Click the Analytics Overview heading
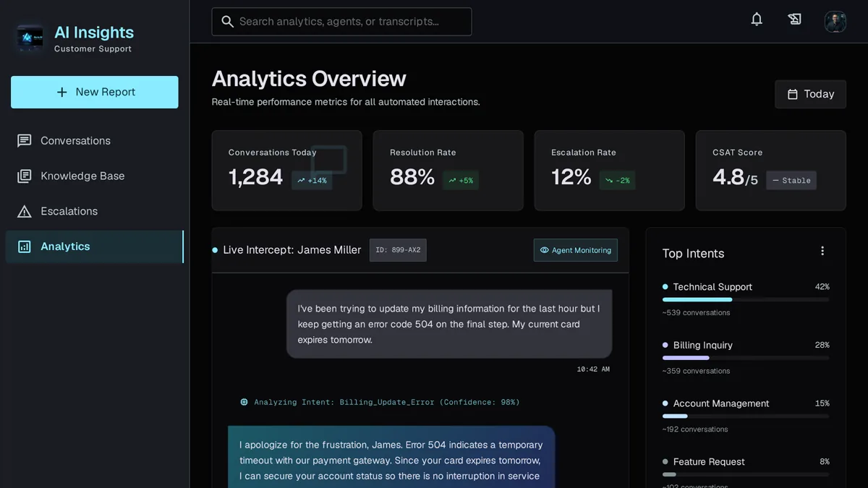Screen dimensions: 868x488 click(309, 79)
